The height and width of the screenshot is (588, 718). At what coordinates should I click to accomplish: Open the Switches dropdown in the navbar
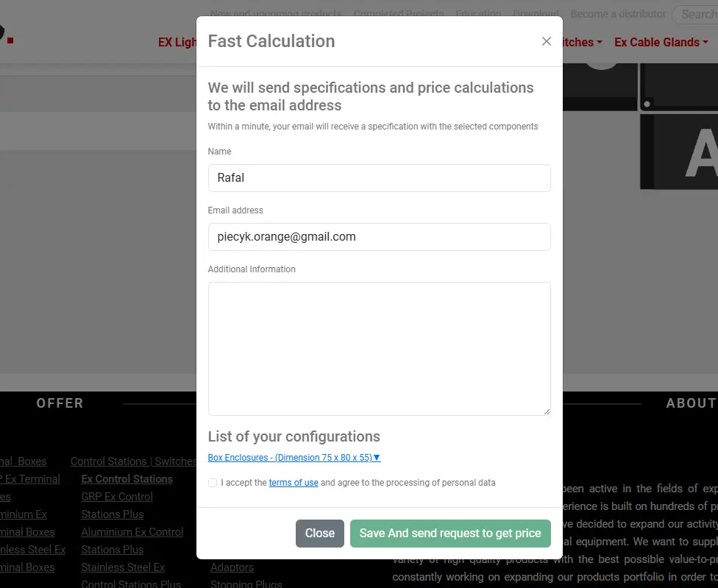(581, 43)
